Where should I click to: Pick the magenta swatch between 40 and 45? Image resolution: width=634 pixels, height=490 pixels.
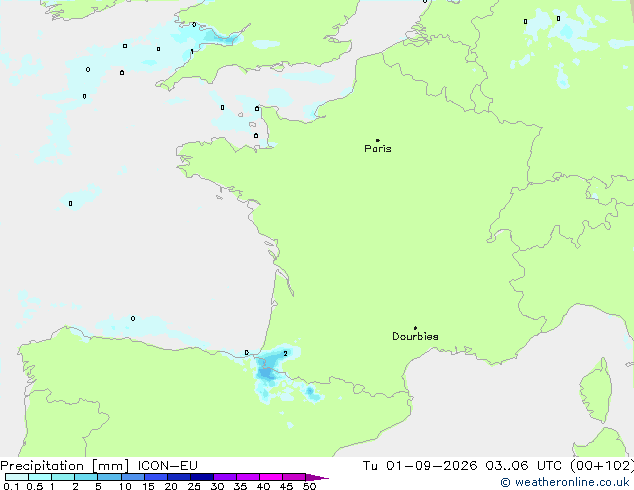[x=271, y=477]
